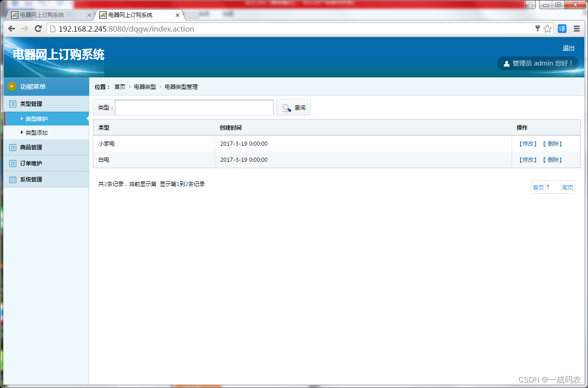The width and height of the screenshot is (588, 388).
Task: Open the Chrome hamburger menu
Action: pos(577,29)
